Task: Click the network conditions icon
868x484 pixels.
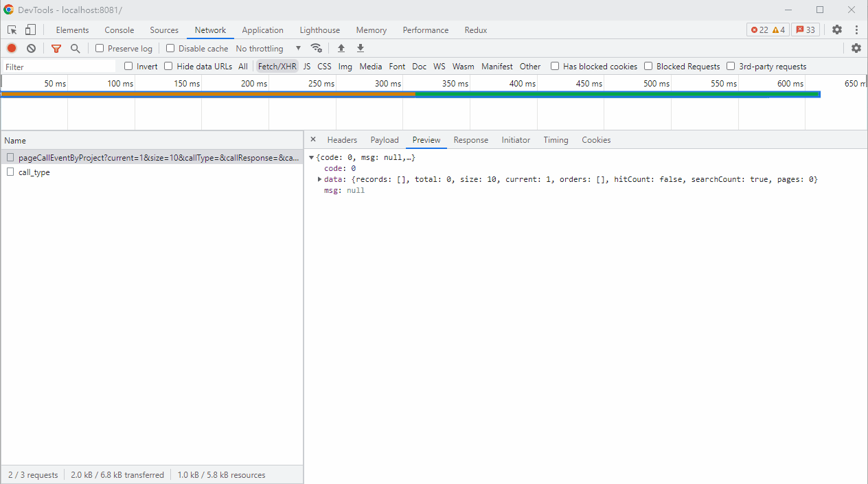Action: click(317, 48)
